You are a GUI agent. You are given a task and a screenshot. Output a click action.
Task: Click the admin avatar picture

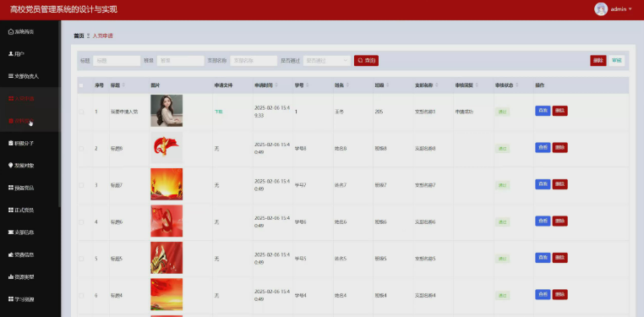[x=601, y=9]
